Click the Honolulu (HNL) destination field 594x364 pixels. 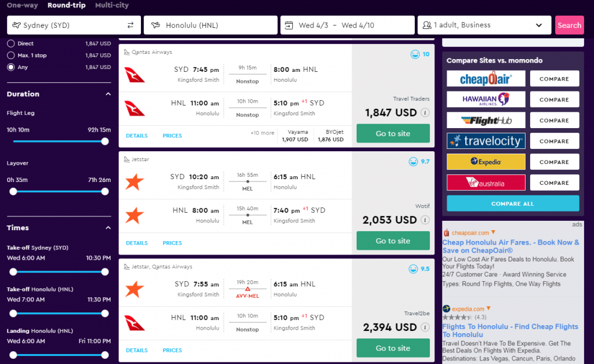click(211, 25)
